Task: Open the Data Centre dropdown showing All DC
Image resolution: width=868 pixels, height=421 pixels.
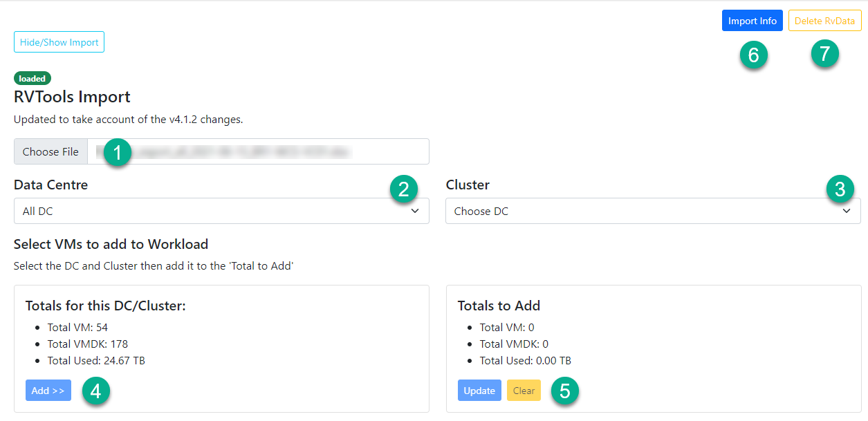Action: click(x=221, y=211)
